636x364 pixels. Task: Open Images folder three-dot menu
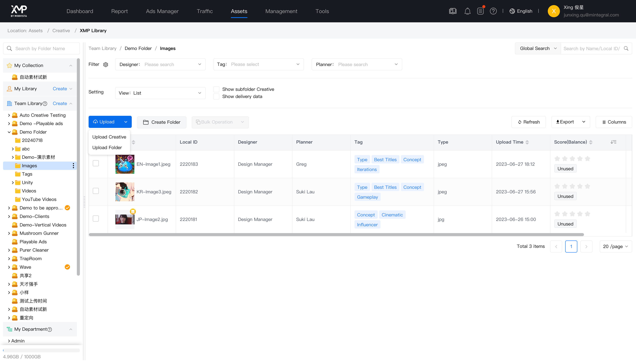point(73,166)
